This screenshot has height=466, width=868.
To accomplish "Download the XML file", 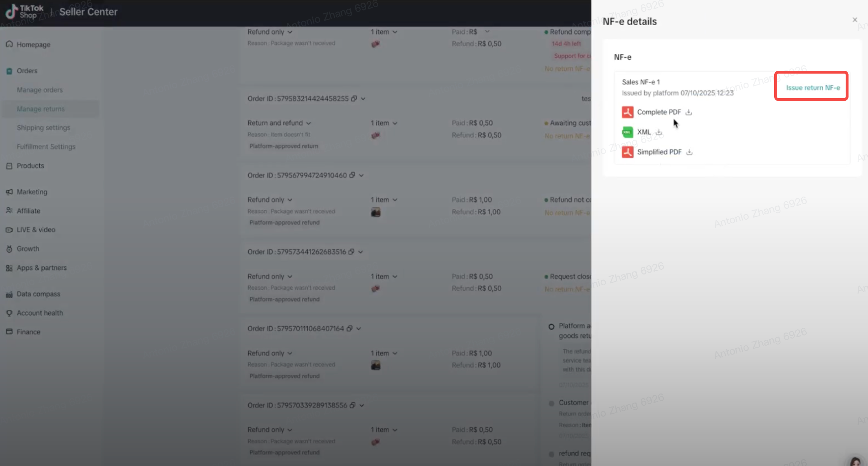I will (659, 132).
